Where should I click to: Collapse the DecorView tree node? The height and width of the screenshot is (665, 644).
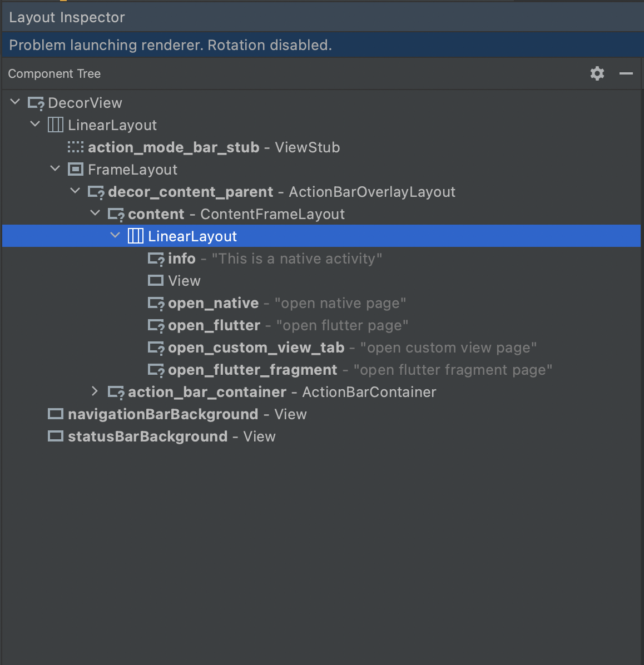[x=14, y=101]
